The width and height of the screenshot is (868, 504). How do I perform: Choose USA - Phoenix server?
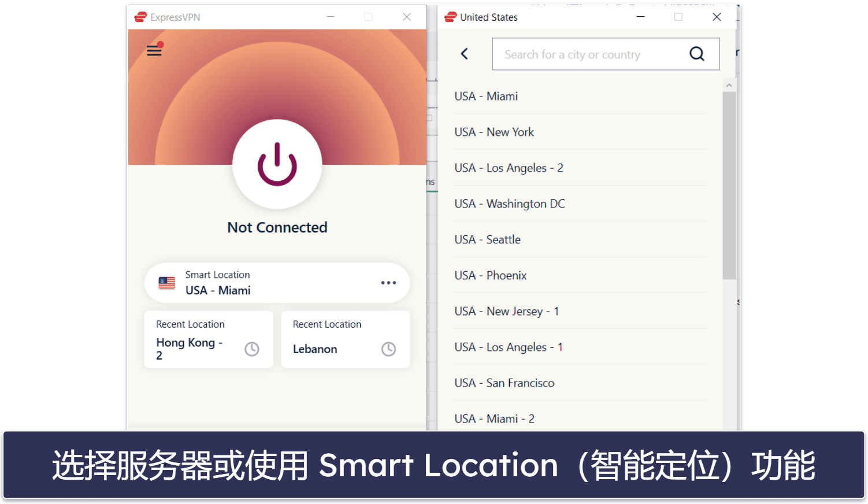pos(580,276)
